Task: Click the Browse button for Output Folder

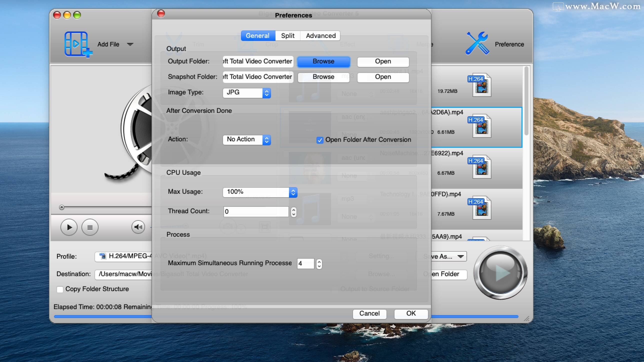Action: click(323, 61)
